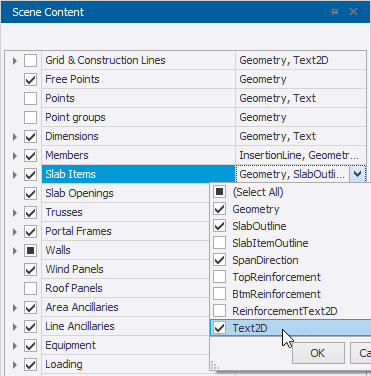Image resolution: width=371 pixels, height=376 pixels.
Task: Expand the Members tree row
Action: (15, 156)
